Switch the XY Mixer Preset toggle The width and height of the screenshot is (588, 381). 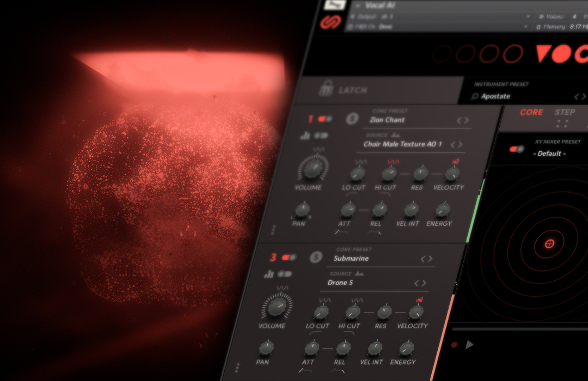pyautogui.click(x=516, y=149)
